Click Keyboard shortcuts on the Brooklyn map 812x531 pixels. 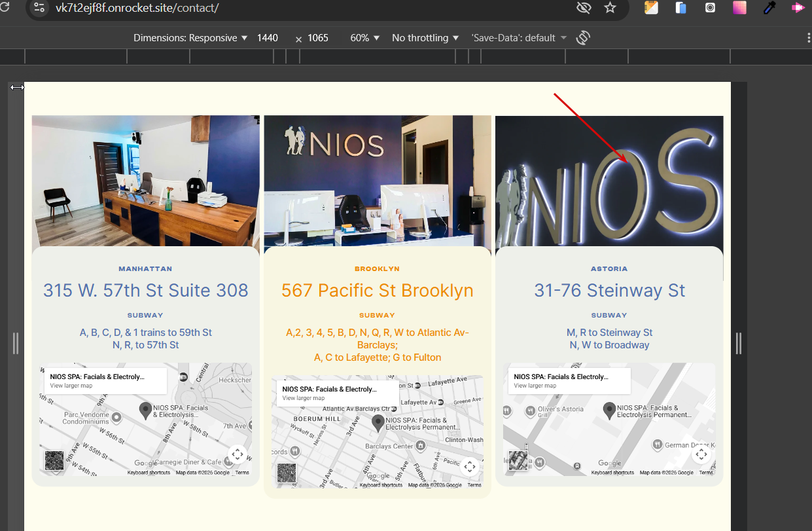[381, 485]
